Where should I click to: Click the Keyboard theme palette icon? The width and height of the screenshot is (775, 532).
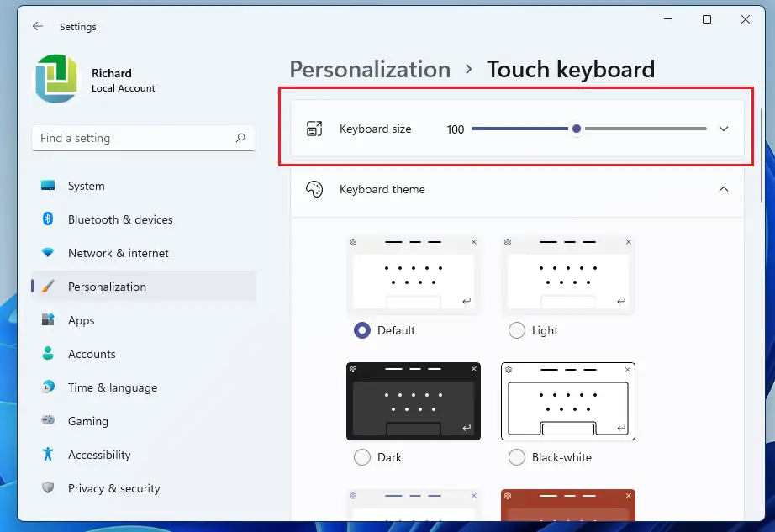click(x=314, y=189)
